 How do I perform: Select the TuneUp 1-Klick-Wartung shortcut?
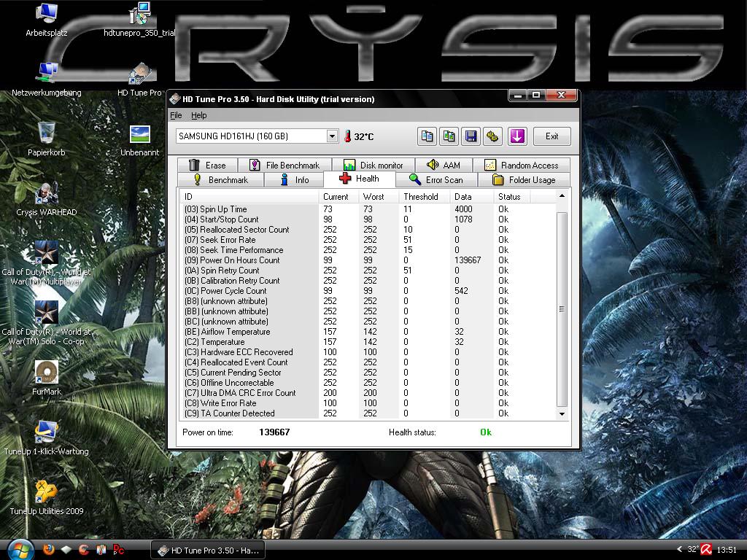tap(46, 438)
